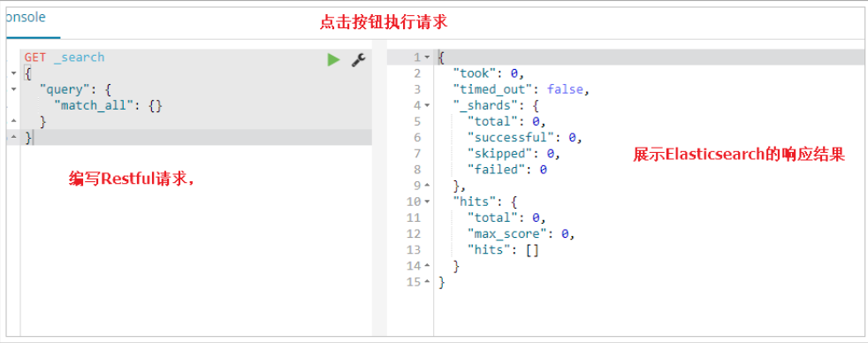Collapse response line 1 fold arrow
Viewport: 868px width, 343px height.
(427, 57)
